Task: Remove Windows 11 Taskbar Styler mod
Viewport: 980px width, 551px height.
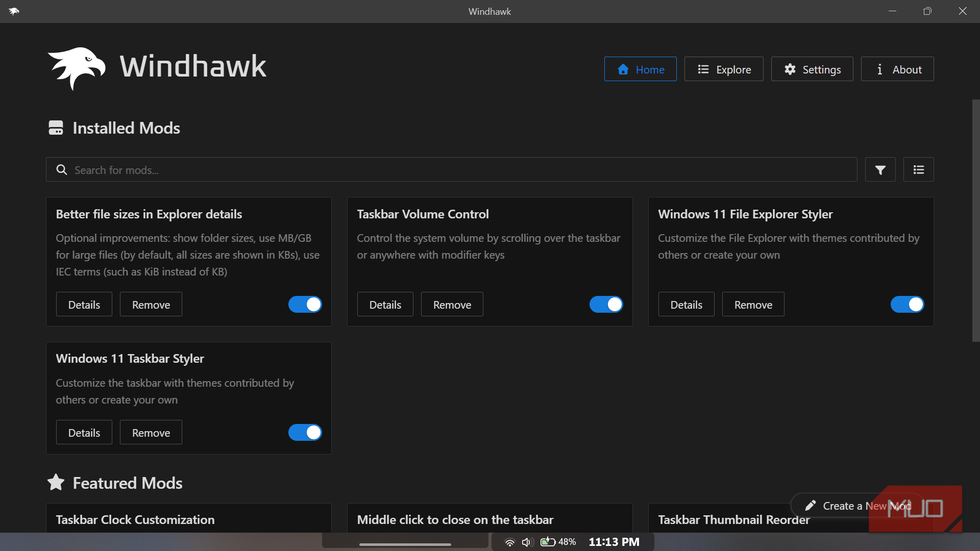Action: [x=151, y=433]
